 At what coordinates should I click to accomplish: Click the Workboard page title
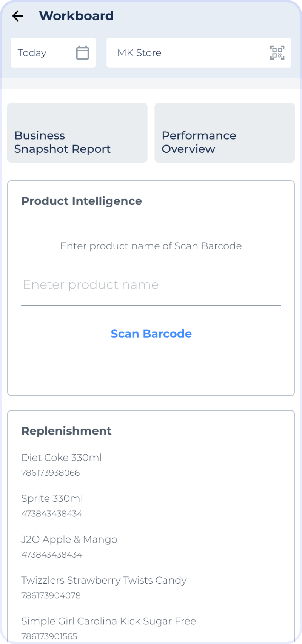[x=76, y=16]
